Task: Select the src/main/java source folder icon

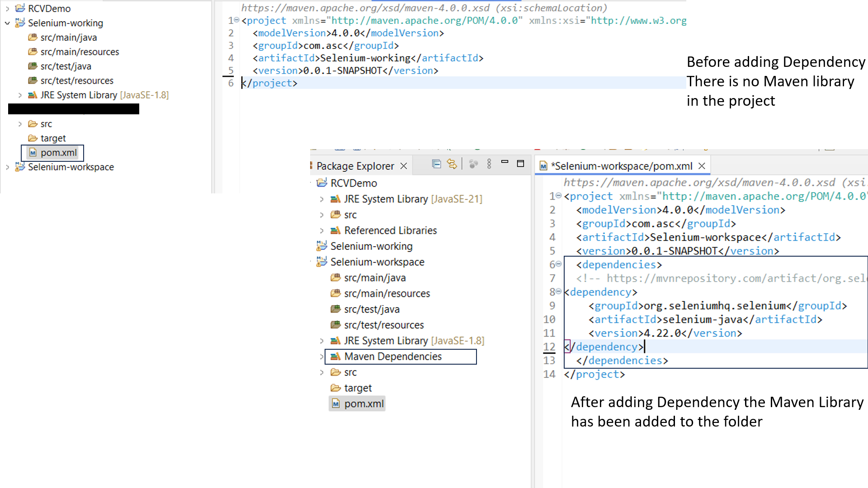Action: (x=335, y=277)
